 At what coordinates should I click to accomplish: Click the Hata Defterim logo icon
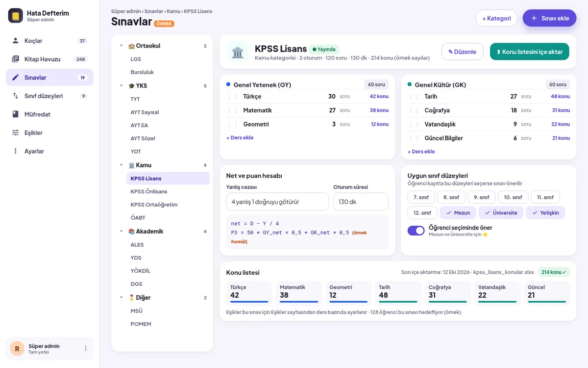[x=16, y=16]
